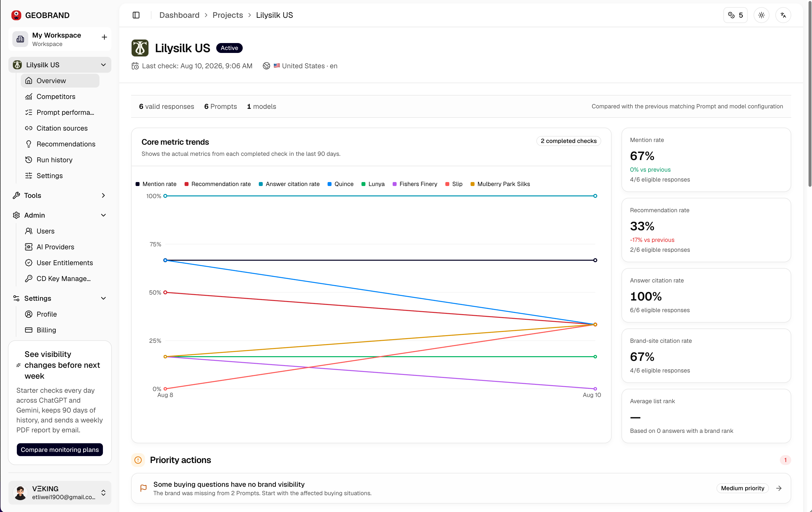Click the Medium priority tag
This screenshot has width=812, height=512.
[x=742, y=488]
